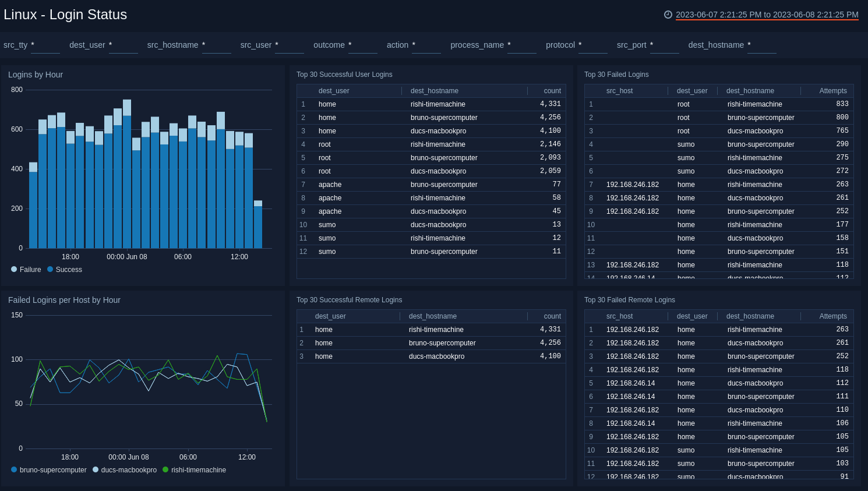Sort Top 30 Successful User Logins by count column

click(551, 90)
